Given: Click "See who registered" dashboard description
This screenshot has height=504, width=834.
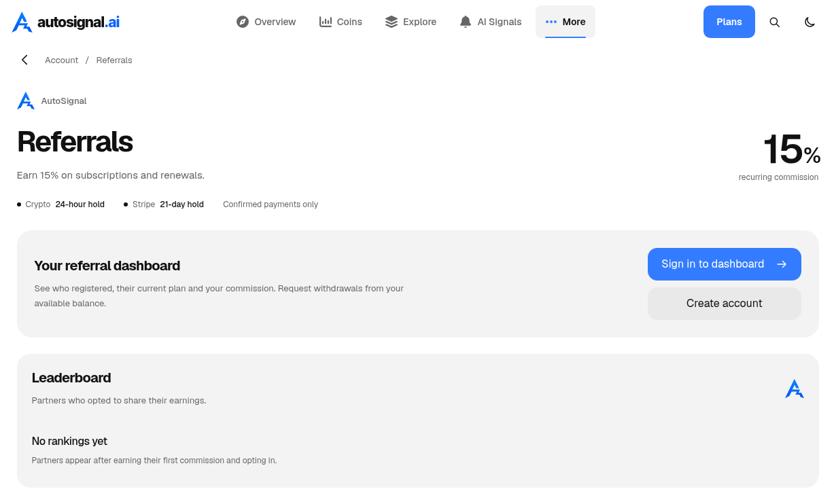Looking at the screenshot, I should [x=219, y=296].
